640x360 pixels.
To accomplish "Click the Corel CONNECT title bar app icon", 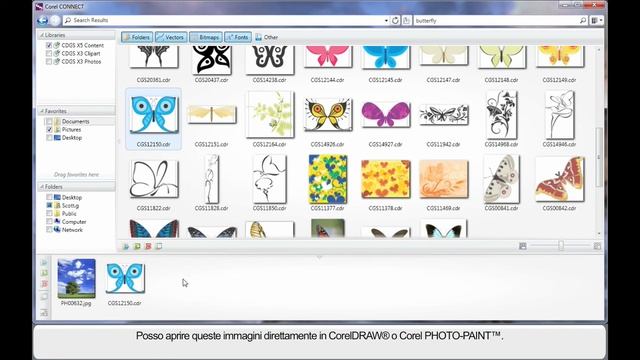I will (x=39, y=6).
